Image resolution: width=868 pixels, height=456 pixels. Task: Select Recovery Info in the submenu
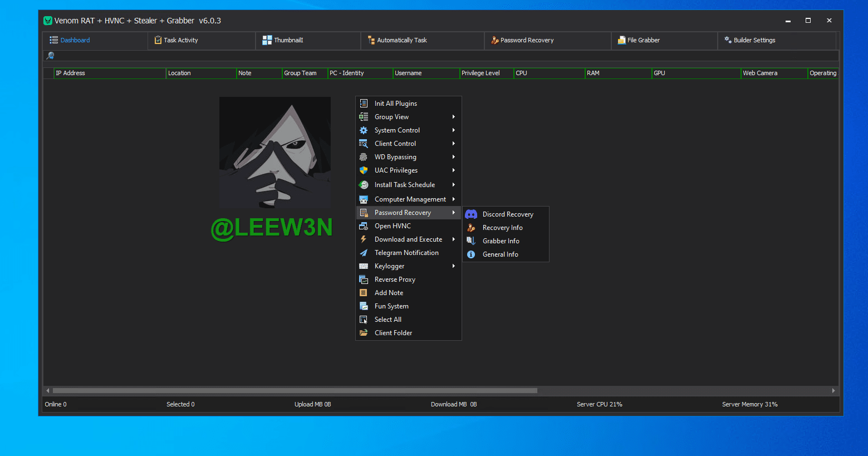502,228
